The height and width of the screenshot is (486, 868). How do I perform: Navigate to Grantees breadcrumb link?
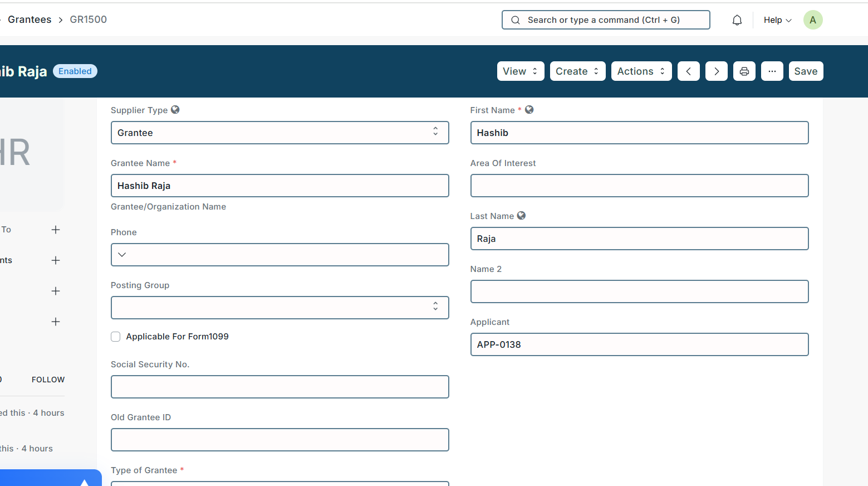[x=30, y=20]
